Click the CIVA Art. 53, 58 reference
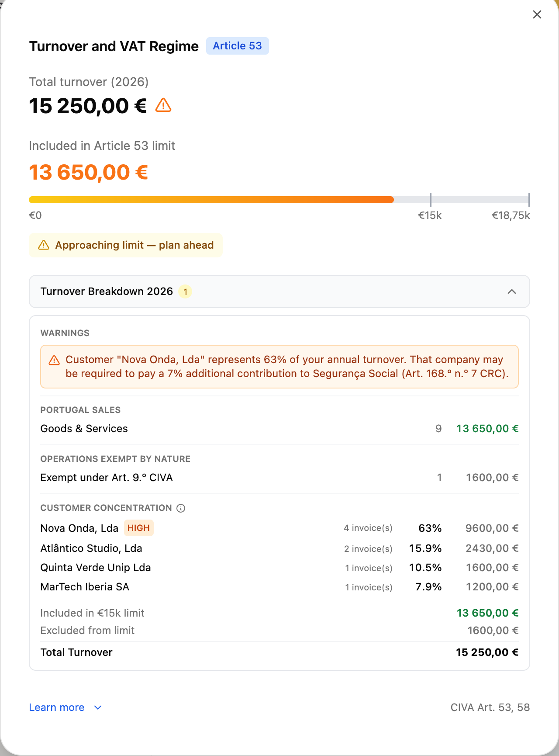The height and width of the screenshot is (756, 559). click(490, 707)
